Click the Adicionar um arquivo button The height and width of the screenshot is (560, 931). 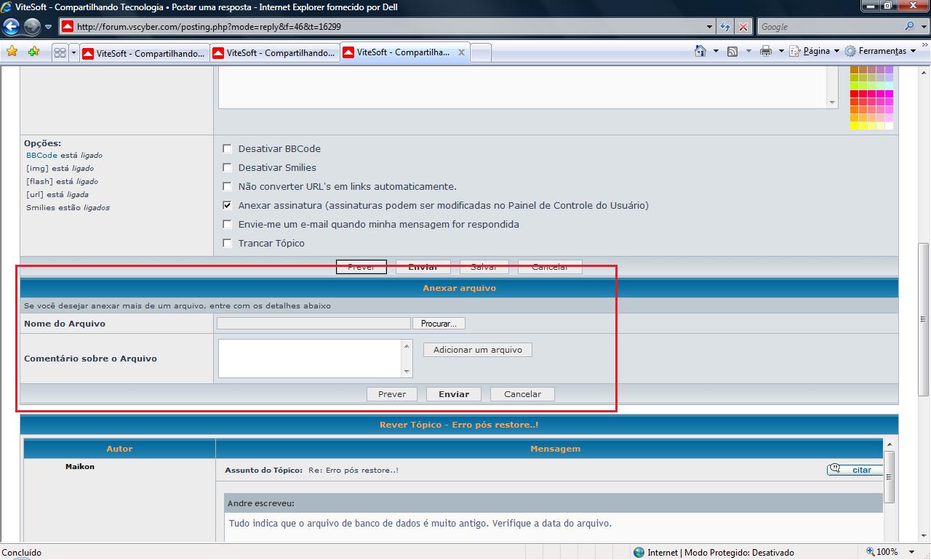click(x=478, y=350)
